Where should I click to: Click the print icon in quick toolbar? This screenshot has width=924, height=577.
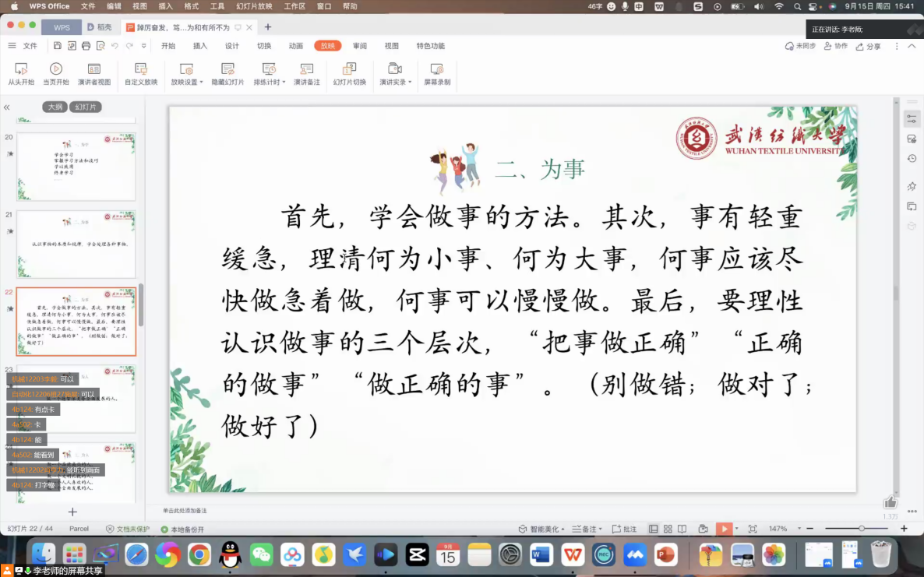[86, 46]
